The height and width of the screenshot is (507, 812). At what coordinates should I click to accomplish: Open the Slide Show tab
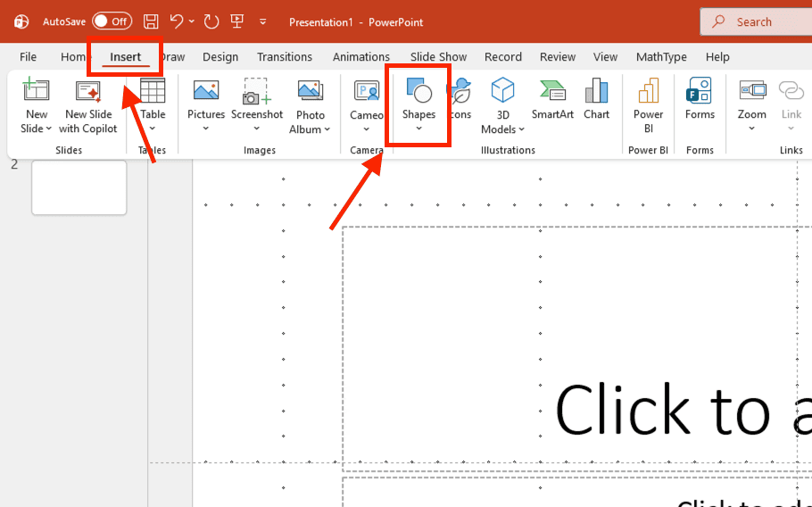coord(438,57)
